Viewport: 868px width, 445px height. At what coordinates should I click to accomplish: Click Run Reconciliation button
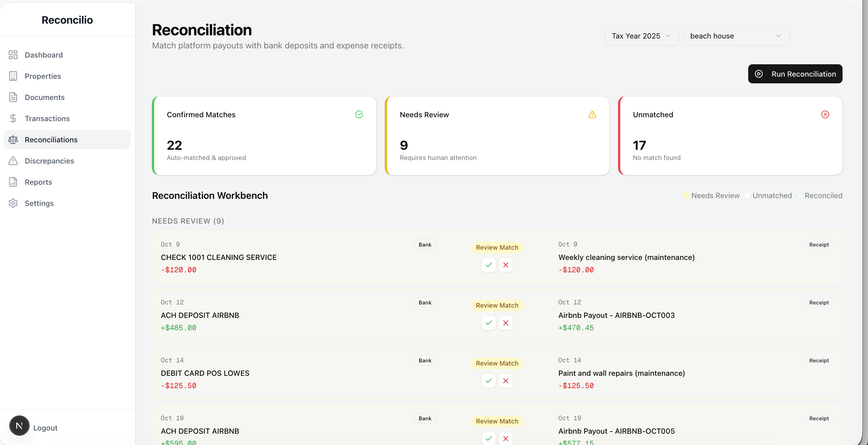coord(795,74)
